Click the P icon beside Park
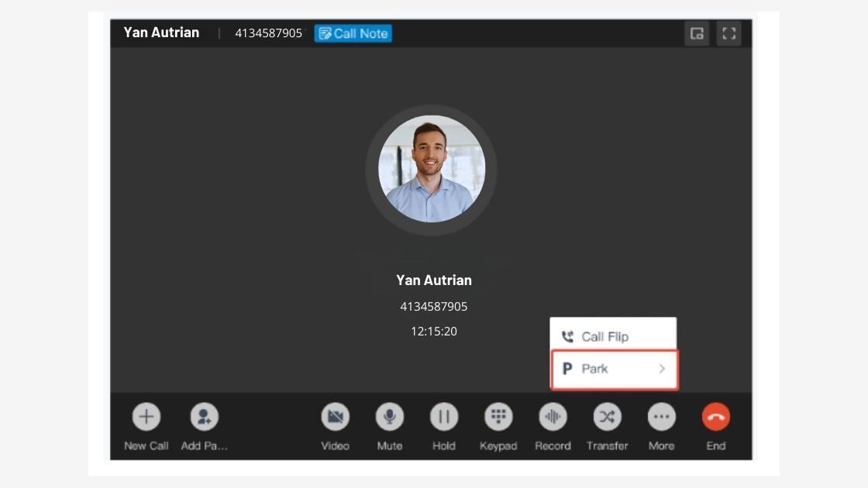 click(x=567, y=369)
